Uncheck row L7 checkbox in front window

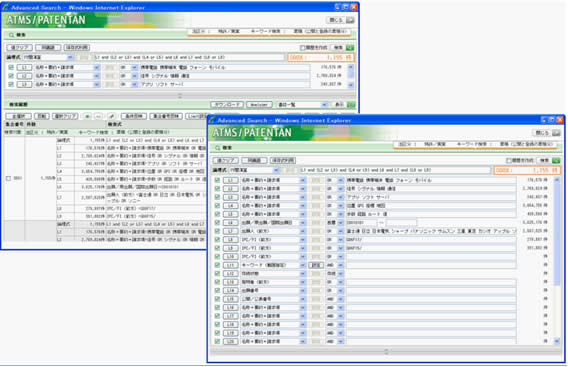217,231
